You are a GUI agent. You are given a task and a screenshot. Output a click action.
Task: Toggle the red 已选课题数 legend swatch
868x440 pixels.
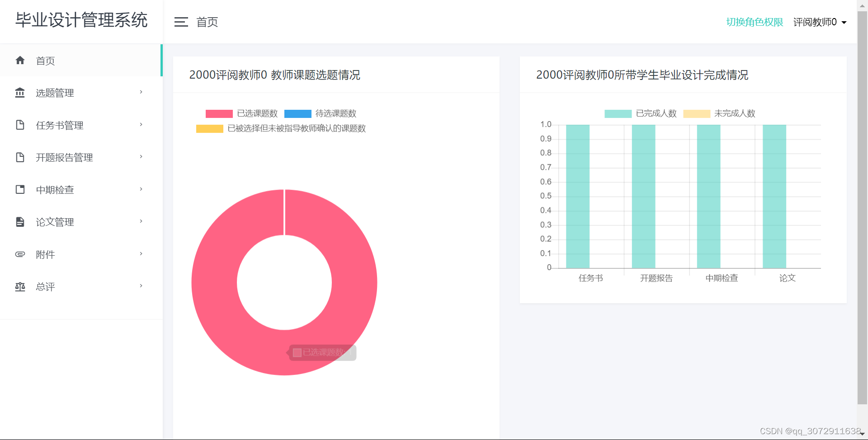tap(219, 114)
